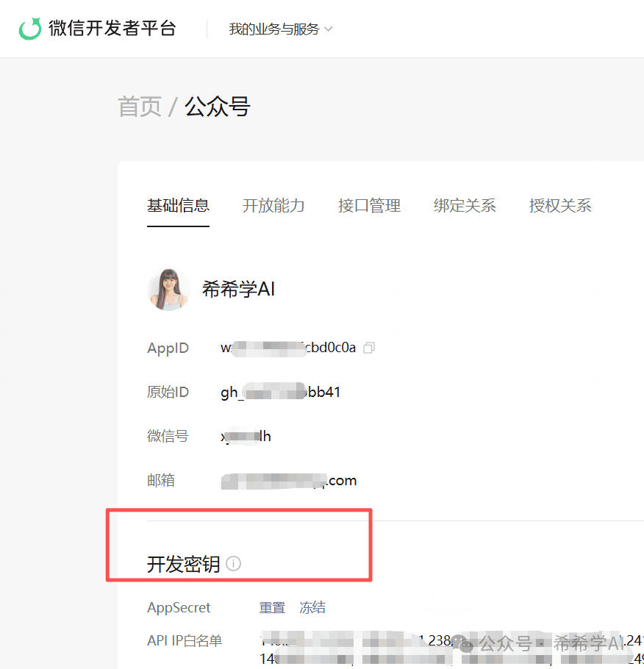Screen dimensions: 644x669
Task: Click 冻结 to freeze AppSecret
Action: tap(312, 607)
